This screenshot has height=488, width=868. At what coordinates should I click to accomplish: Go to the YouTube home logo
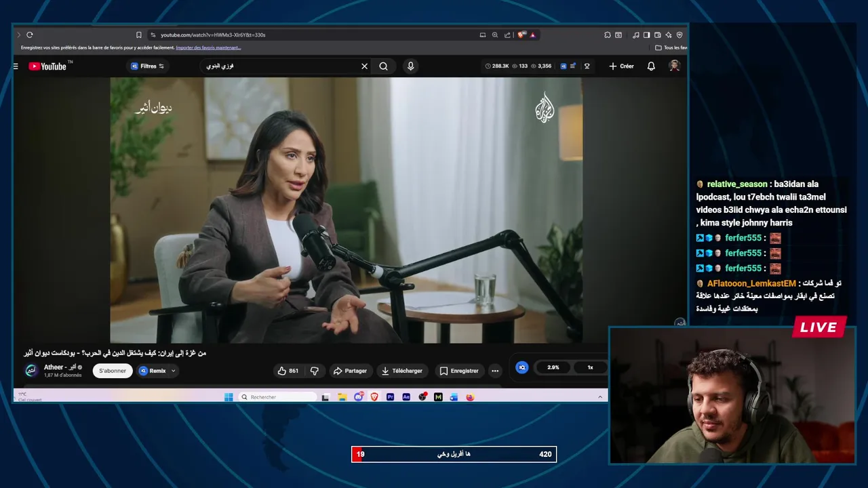pyautogui.click(x=47, y=66)
